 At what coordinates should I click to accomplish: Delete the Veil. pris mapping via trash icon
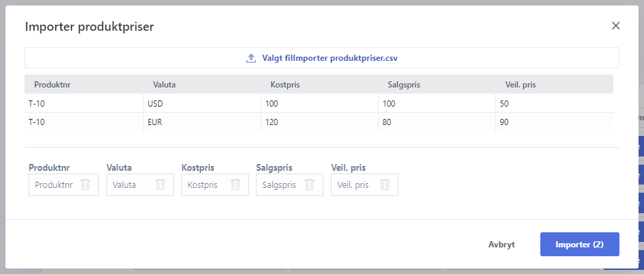[385, 184]
